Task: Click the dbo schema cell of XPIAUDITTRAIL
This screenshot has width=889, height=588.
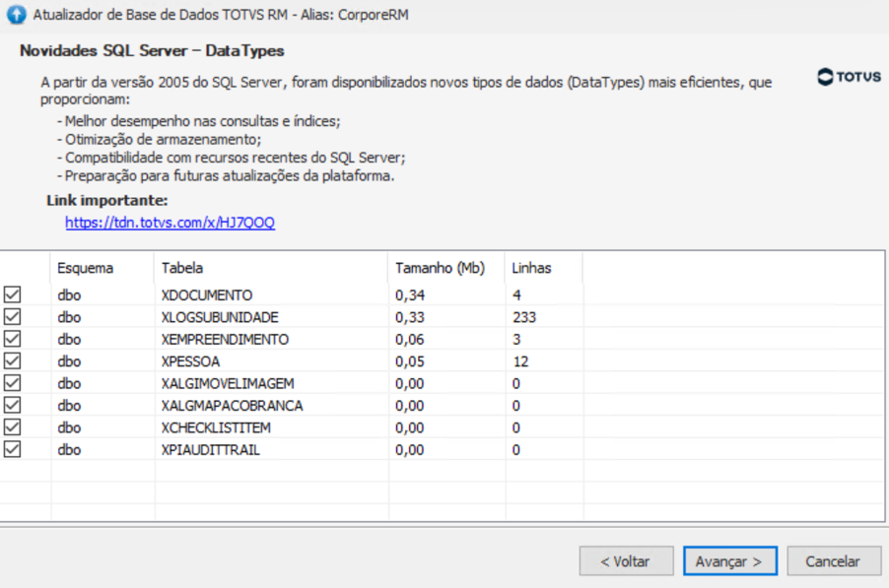Action: [x=69, y=450]
